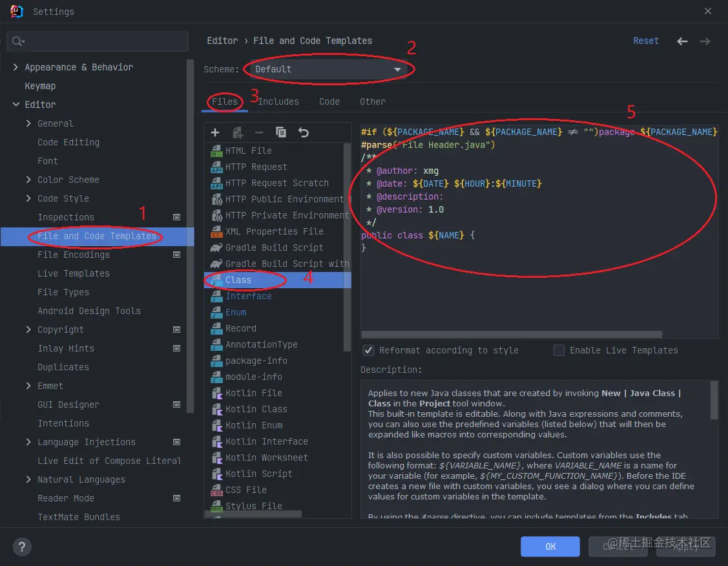
Task: Switch to the Files tab
Action: 225,101
